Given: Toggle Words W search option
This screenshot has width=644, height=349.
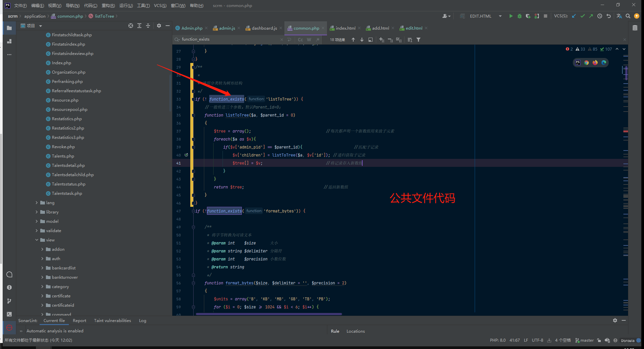Looking at the screenshot, I should 309,40.
